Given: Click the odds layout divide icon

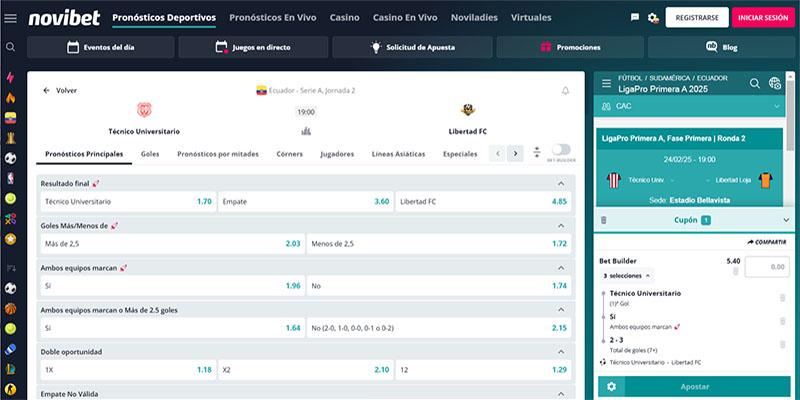Looking at the screenshot, I should click(537, 153).
